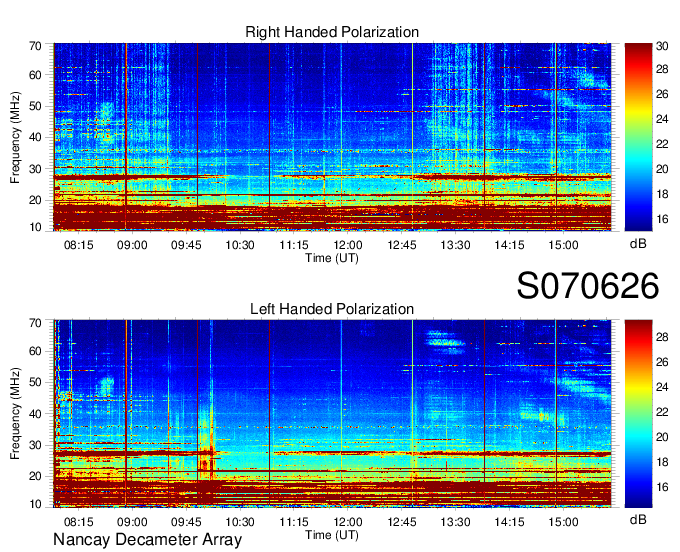Click the Right Handed Polarization title
680x552 pixels.
click(x=332, y=32)
